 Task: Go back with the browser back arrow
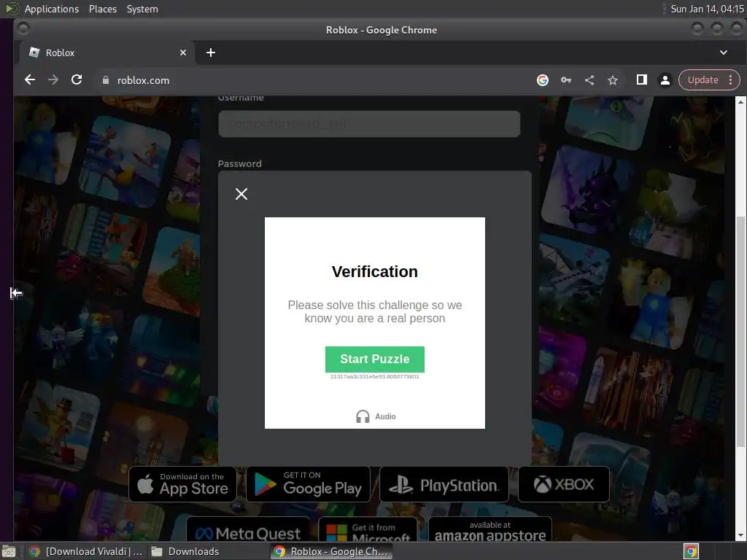click(29, 80)
